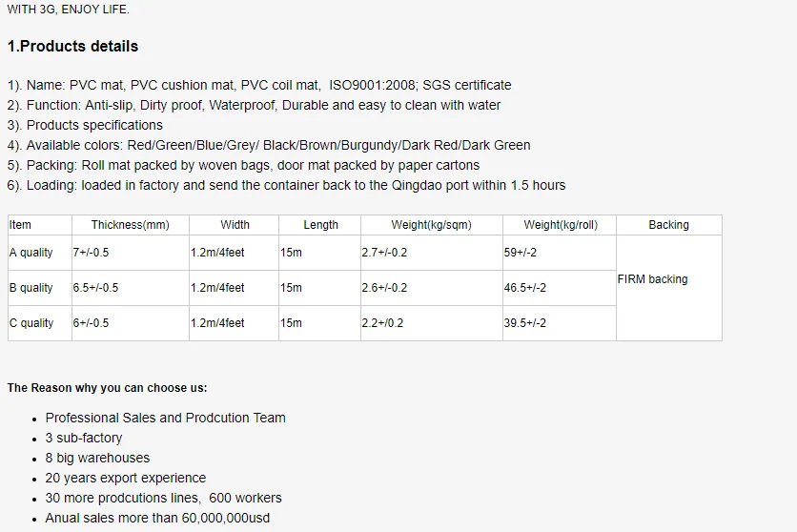Viewport: 797px width, 532px height.
Task: Click the "Backing" column header
Action: click(668, 225)
